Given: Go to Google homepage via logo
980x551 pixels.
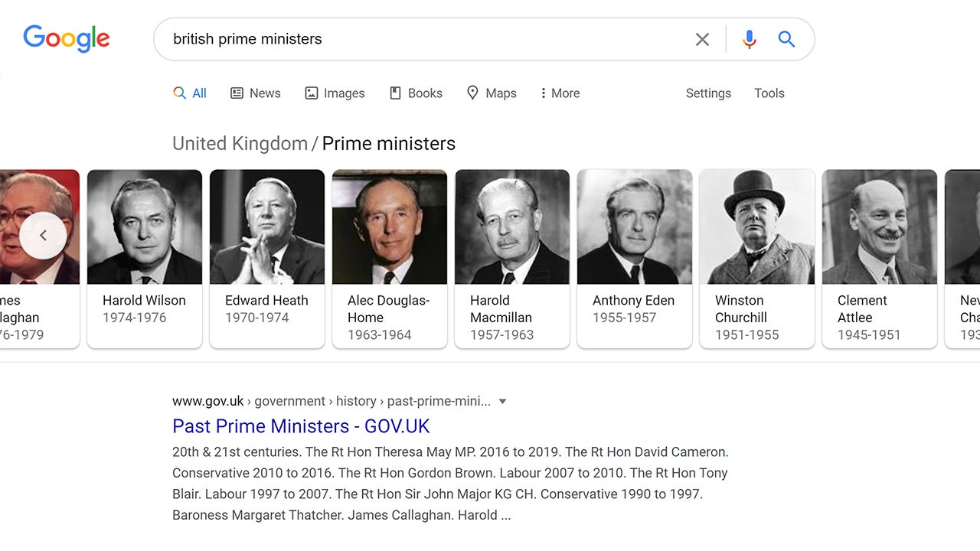Looking at the screenshot, I should 67,39.
